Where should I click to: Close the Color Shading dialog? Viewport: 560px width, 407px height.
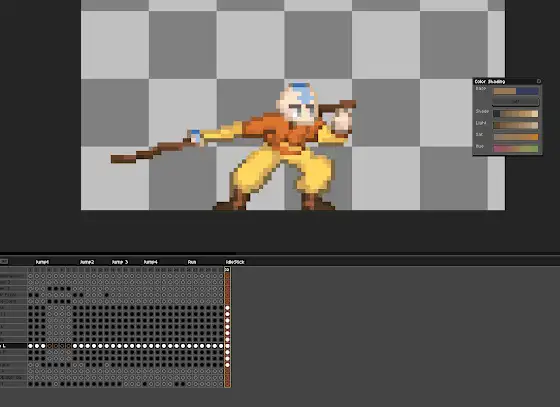coord(539,81)
